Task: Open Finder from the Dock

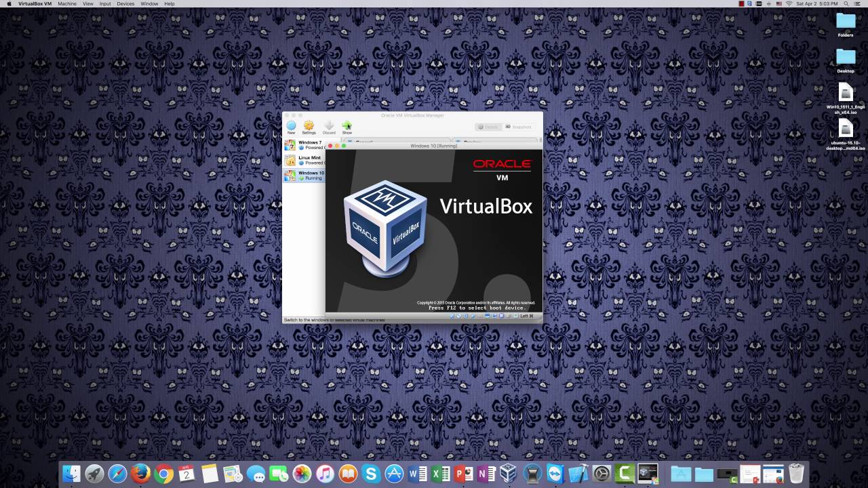Action: (x=71, y=474)
